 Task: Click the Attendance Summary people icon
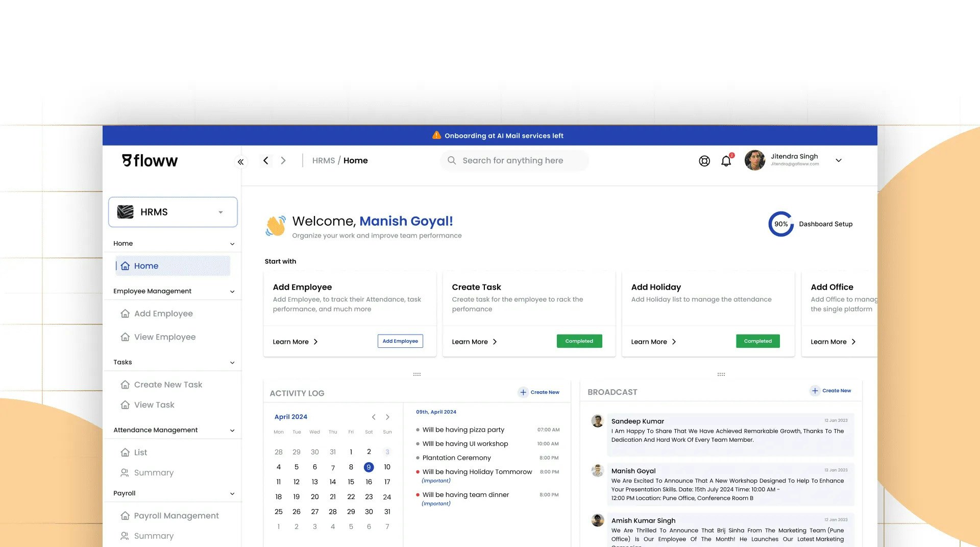[125, 473]
